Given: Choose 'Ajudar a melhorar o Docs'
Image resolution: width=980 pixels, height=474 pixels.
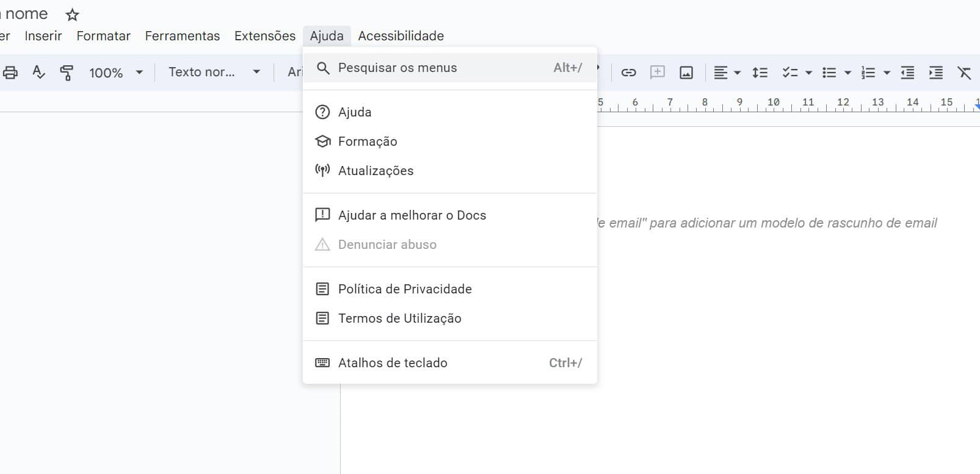Looking at the screenshot, I should click(450, 215).
